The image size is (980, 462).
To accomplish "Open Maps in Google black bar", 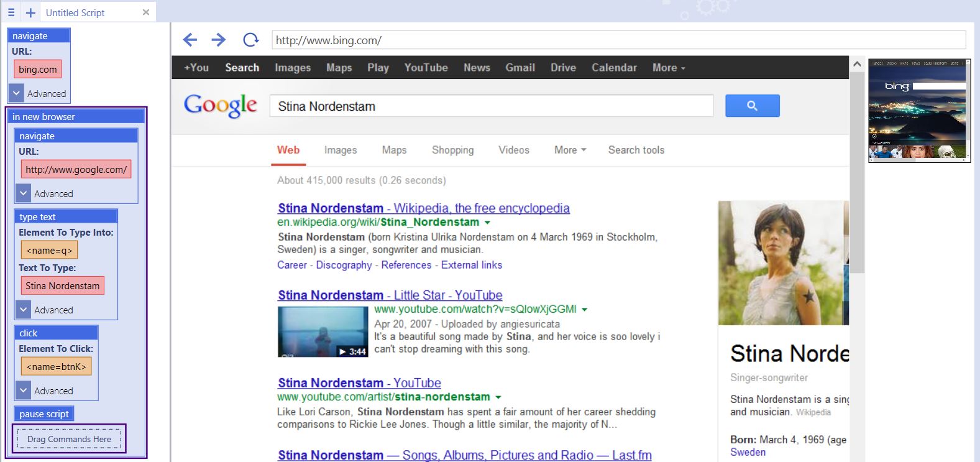I will pos(339,68).
